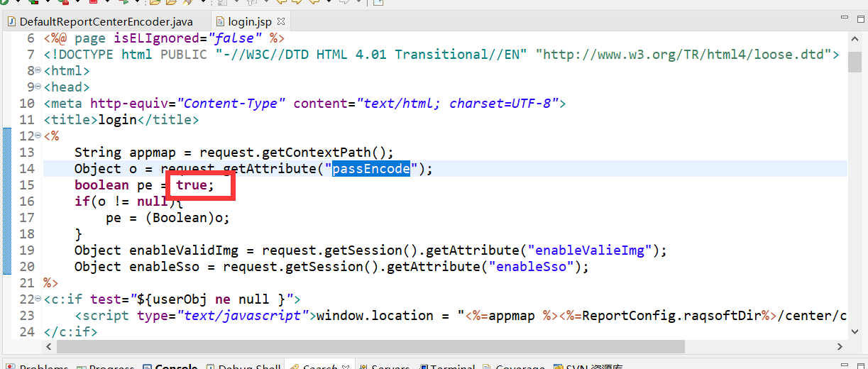This screenshot has width=868, height=369.
Task: Close the login.jsp tab
Action: click(281, 22)
